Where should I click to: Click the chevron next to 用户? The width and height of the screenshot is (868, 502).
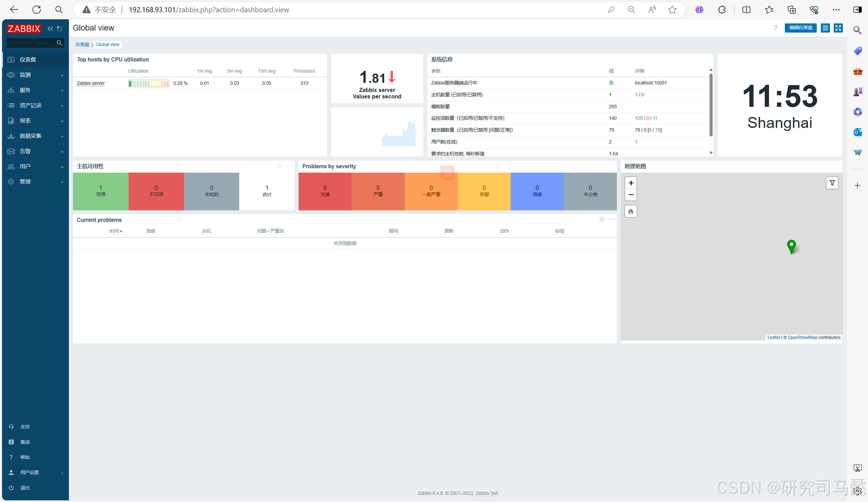(62, 167)
